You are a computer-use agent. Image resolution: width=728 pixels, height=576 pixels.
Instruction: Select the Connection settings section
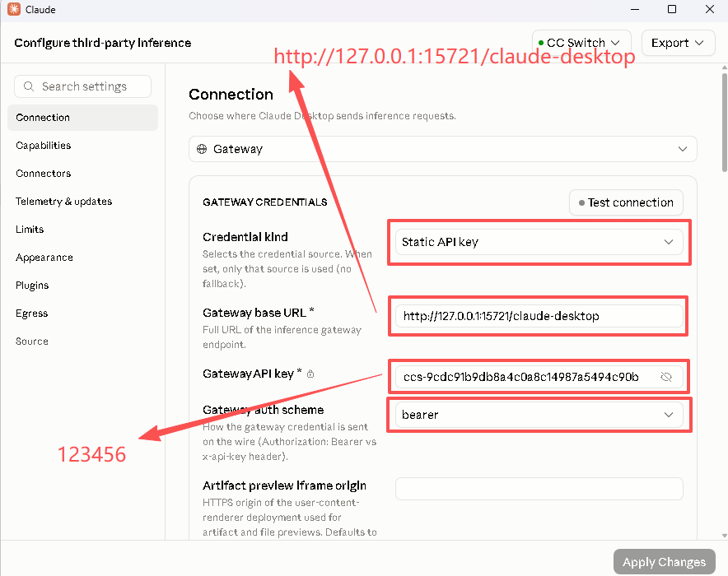[82, 118]
